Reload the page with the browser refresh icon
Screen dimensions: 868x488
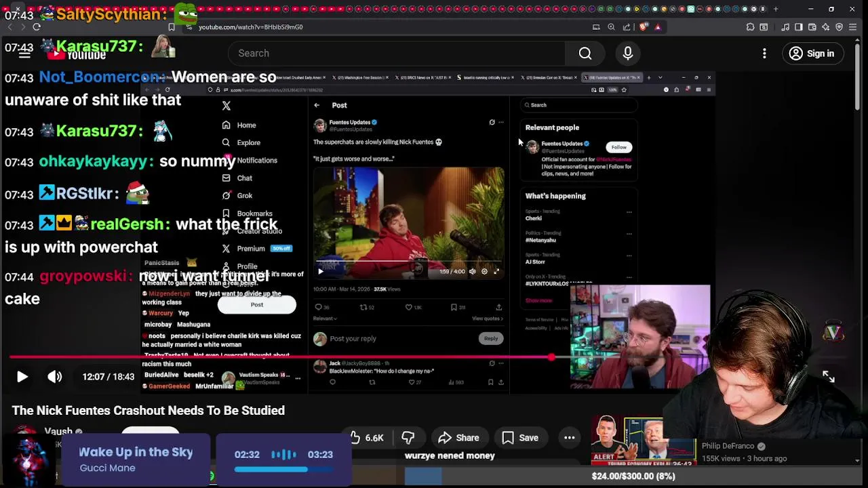37,27
